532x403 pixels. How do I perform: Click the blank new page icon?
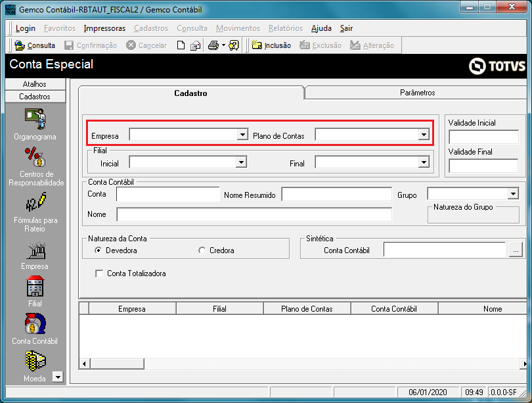pyautogui.click(x=181, y=45)
